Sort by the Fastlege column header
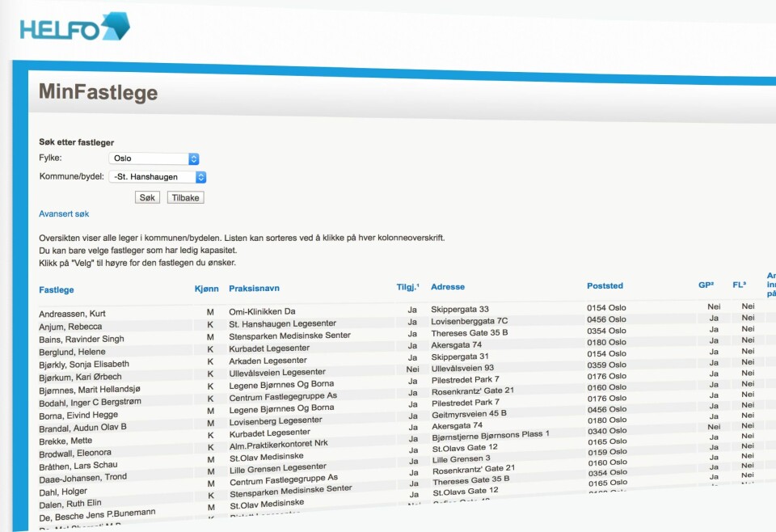The image size is (776, 532). pyautogui.click(x=57, y=290)
